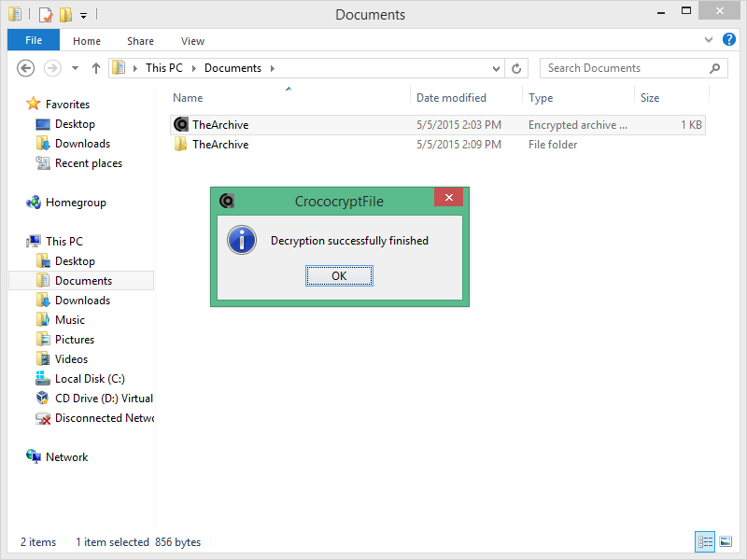Viewport: 747px width, 560px height.
Task: Click the Favorites star icon
Action: click(33, 104)
